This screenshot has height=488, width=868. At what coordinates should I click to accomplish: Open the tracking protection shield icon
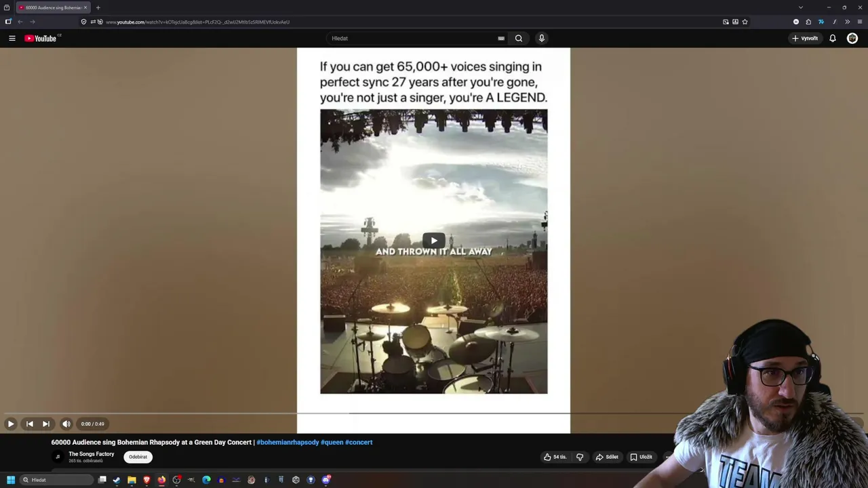[83, 22]
